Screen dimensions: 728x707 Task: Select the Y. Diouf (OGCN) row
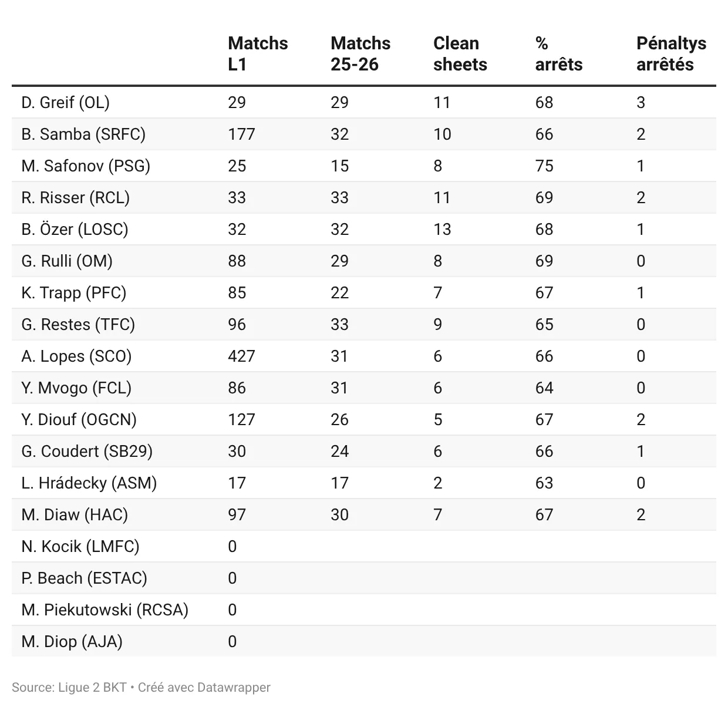pos(364,419)
